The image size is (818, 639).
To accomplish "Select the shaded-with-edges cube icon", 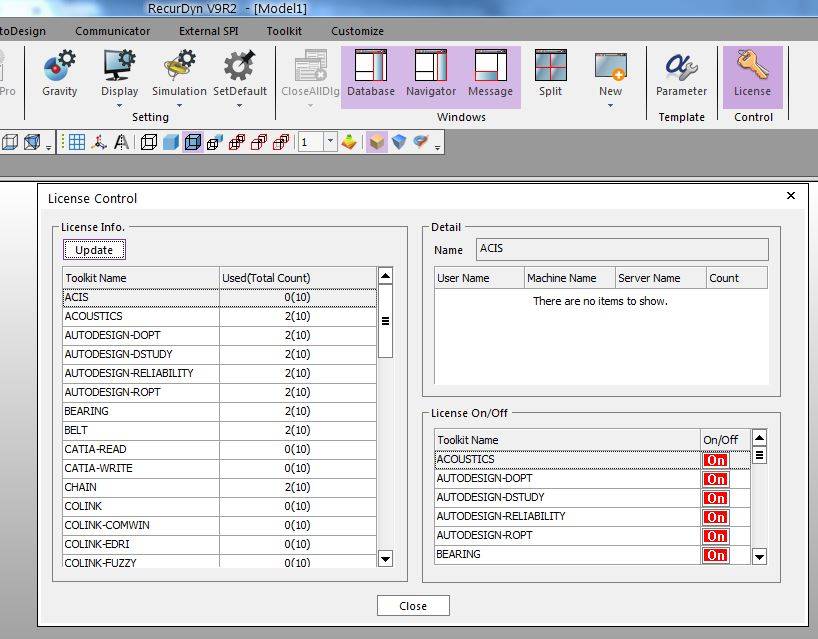I will click(x=193, y=142).
